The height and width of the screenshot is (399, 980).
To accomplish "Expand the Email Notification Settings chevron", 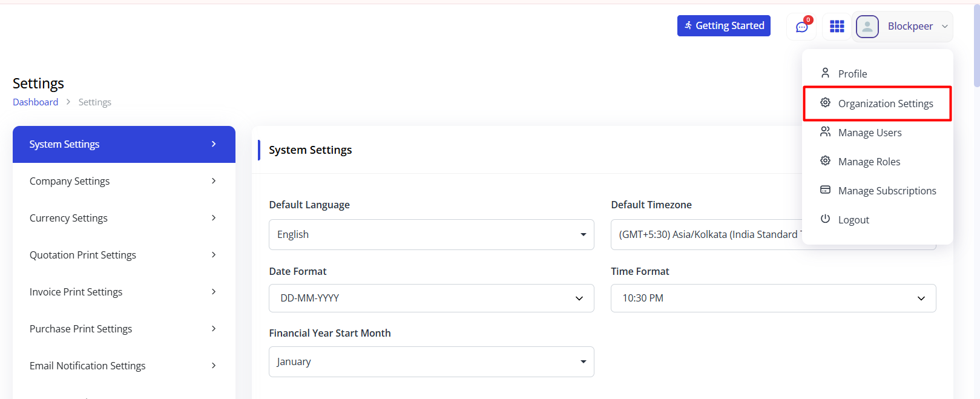I will point(214,366).
